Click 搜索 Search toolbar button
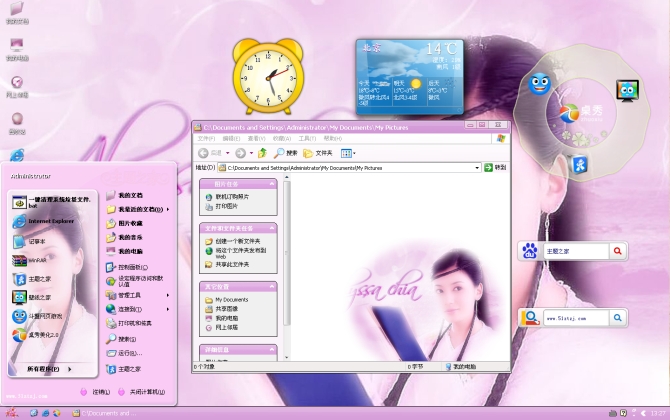 (286, 153)
